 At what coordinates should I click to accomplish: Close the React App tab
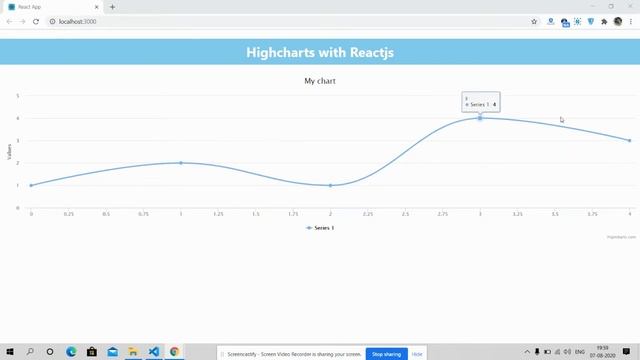(x=97, y=7)
